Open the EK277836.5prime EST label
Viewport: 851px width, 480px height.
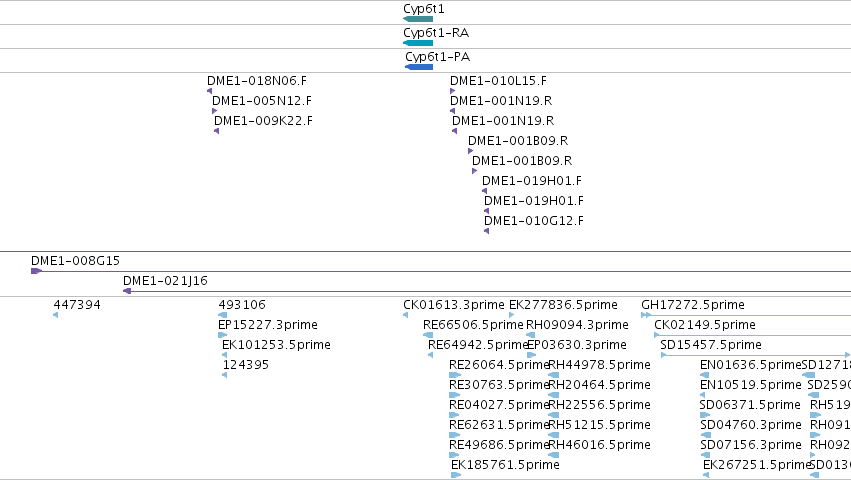tap(563, 305)
